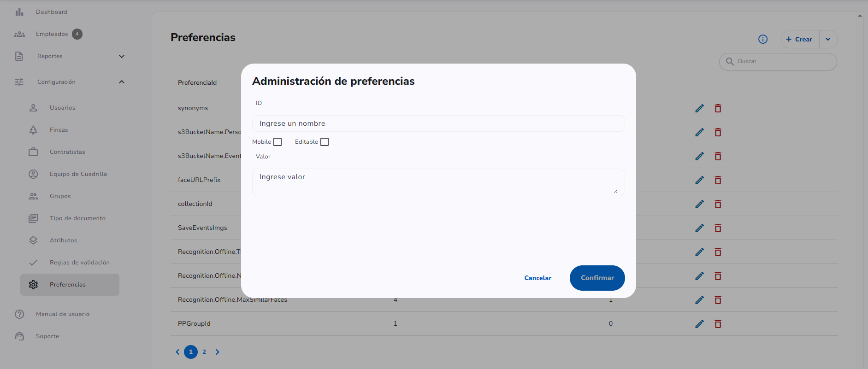
Task: Check the Mobile checkbox
Action: tap(278, 142)
